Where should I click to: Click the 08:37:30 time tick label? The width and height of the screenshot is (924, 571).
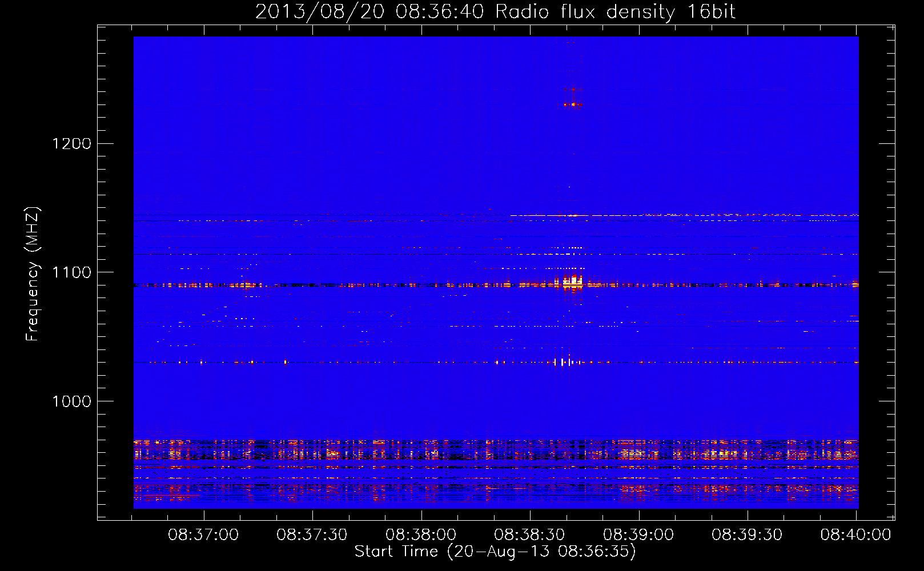[312, 535]
